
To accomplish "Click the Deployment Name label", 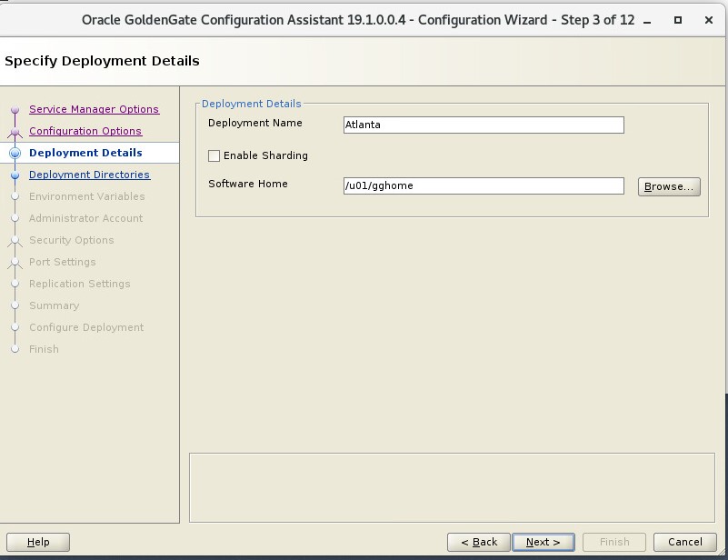I will (254, 123).
